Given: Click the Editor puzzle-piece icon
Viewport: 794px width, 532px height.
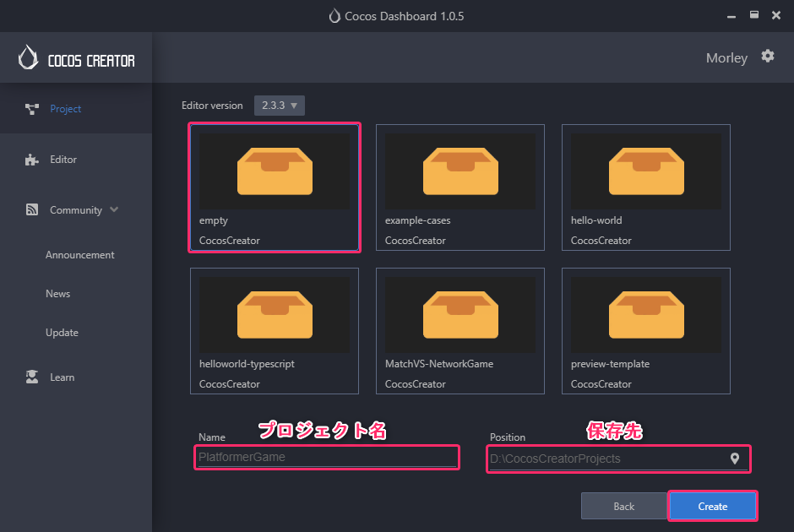Looking at the screenshot, I should 32,160.
